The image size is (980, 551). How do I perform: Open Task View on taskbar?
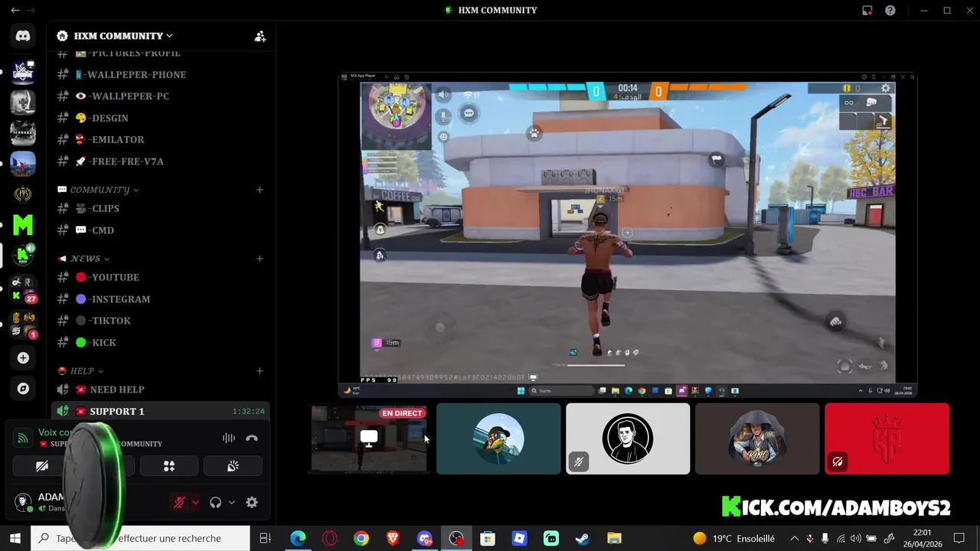click(266, 539)
